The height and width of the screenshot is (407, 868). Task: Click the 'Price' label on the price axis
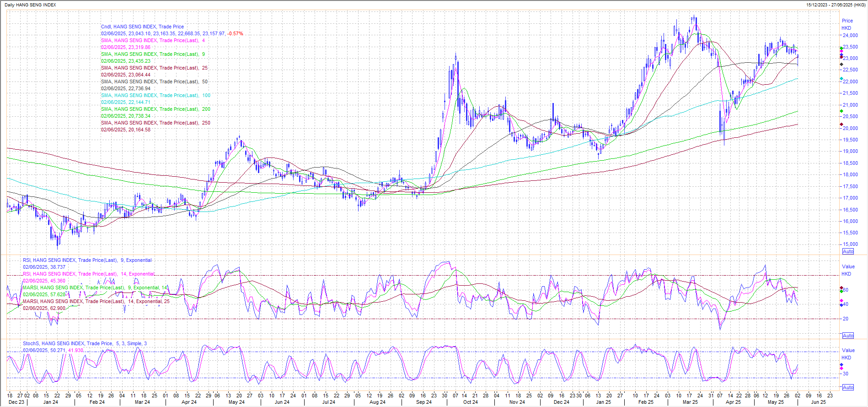tap(847, 21)
